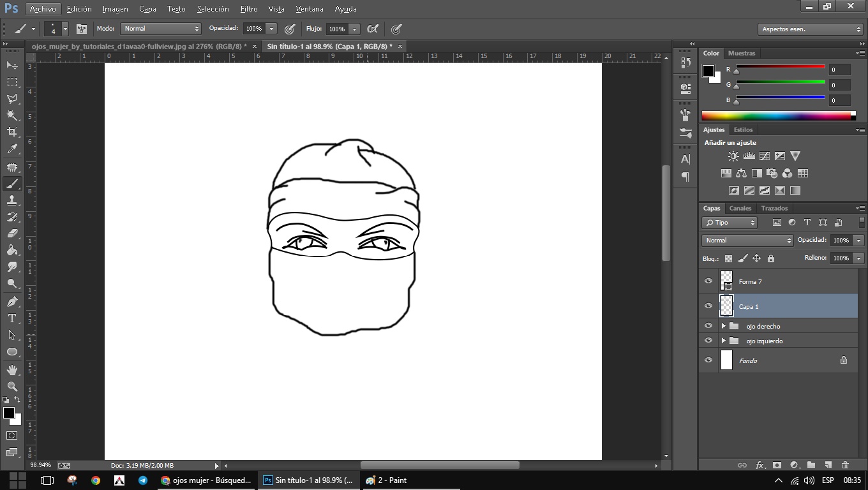Screen dimensions: 868x490
Task: Add a Levels adjustment
Action: [x=749, y=156]
